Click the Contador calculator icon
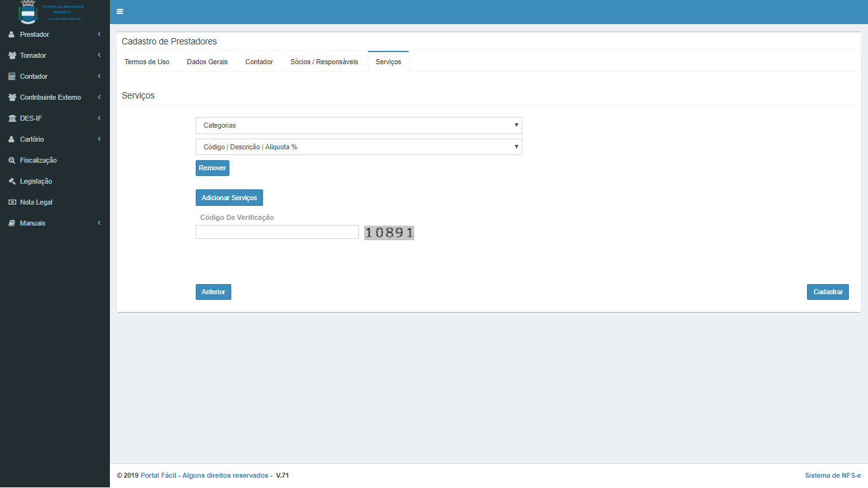 pyautogui.click(x=11, y=76)
